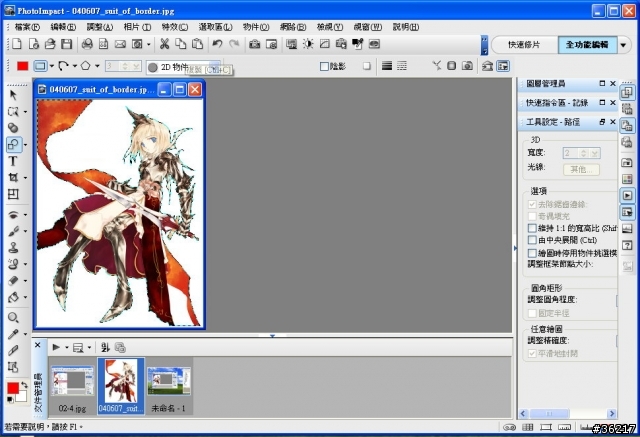Click the email envelope icon
The height and width of the screenshot is (437, 640).
coord(120,44)
